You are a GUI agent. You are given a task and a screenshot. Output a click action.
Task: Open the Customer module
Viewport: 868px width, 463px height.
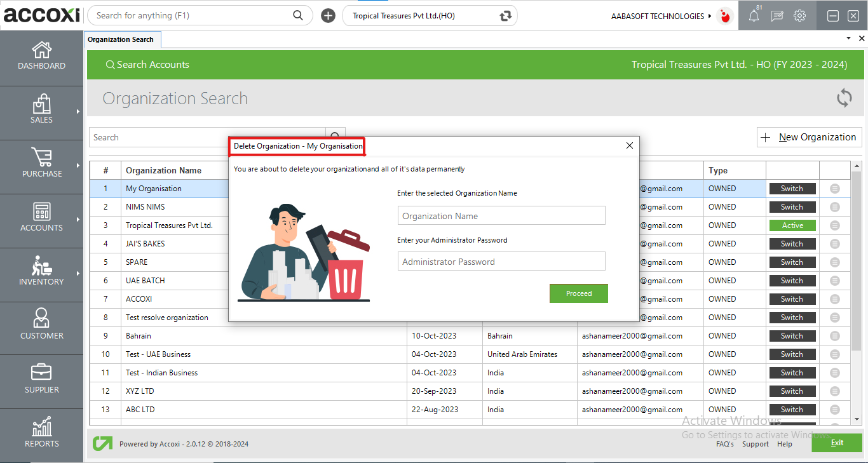pyautogui.click(x=41, y=318)
